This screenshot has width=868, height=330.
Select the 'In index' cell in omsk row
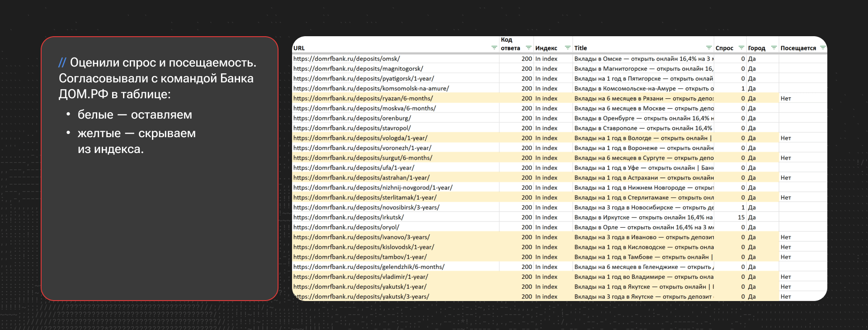(x=546, y=59)
